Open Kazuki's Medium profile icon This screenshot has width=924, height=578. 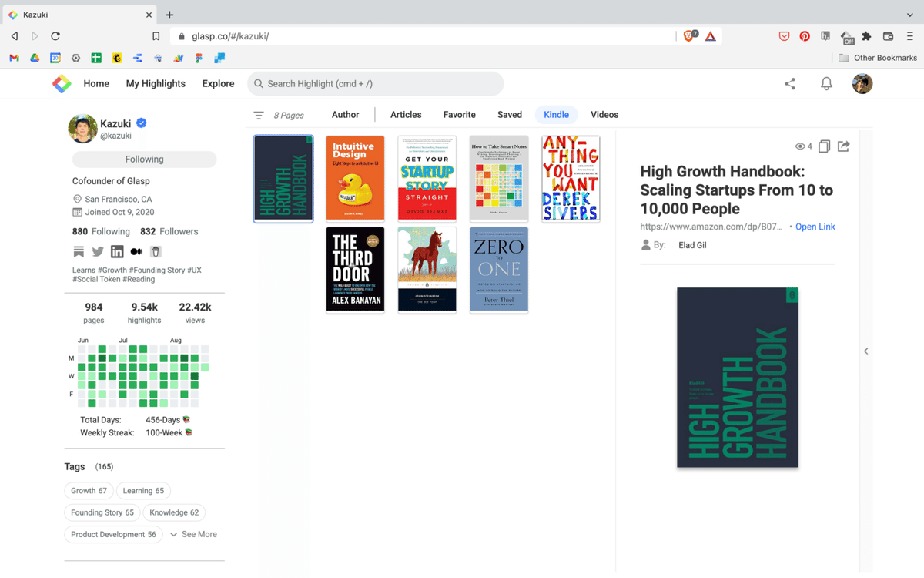136,252
